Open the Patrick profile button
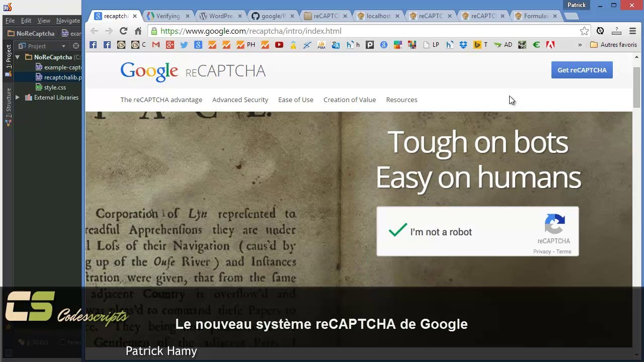 (x=577, y=5)
